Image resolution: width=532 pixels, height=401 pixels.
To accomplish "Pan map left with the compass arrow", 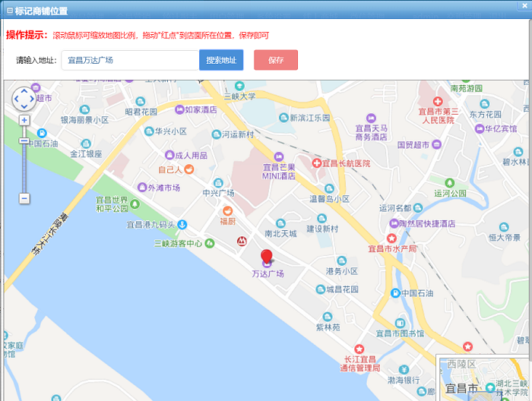I will tap(16, 98).
